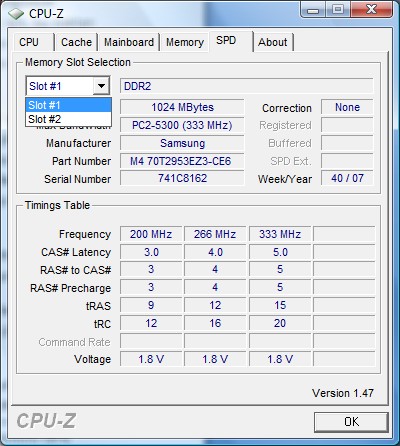The height and width of the screenshot is (446, 400).
Task: Minimize the CPU-Z window
Action: (312, 10)
